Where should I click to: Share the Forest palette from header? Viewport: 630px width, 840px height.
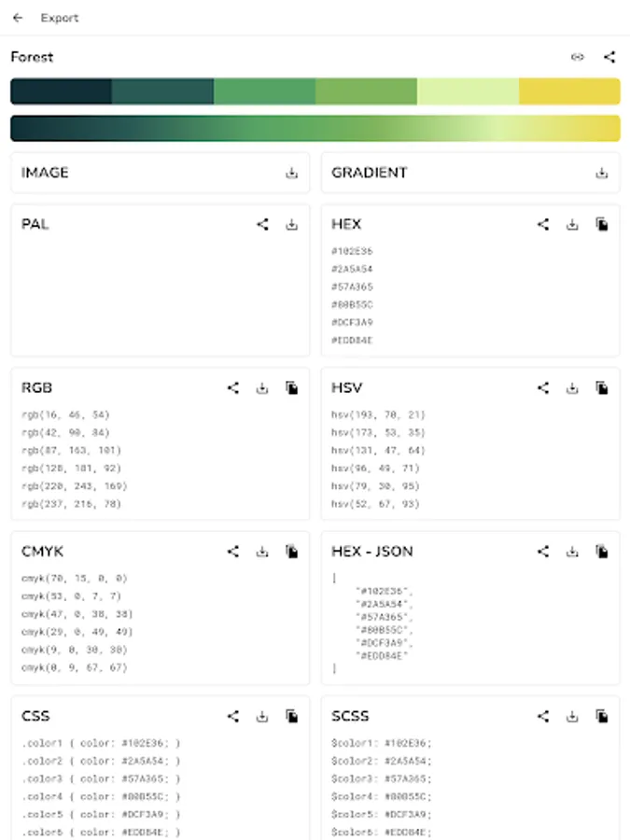tap(609, 57)
